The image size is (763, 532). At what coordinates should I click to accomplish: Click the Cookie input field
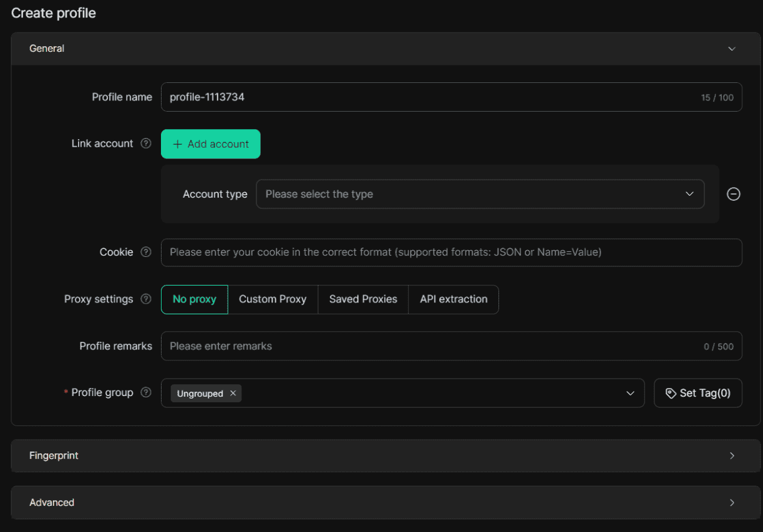click(452, 253)
